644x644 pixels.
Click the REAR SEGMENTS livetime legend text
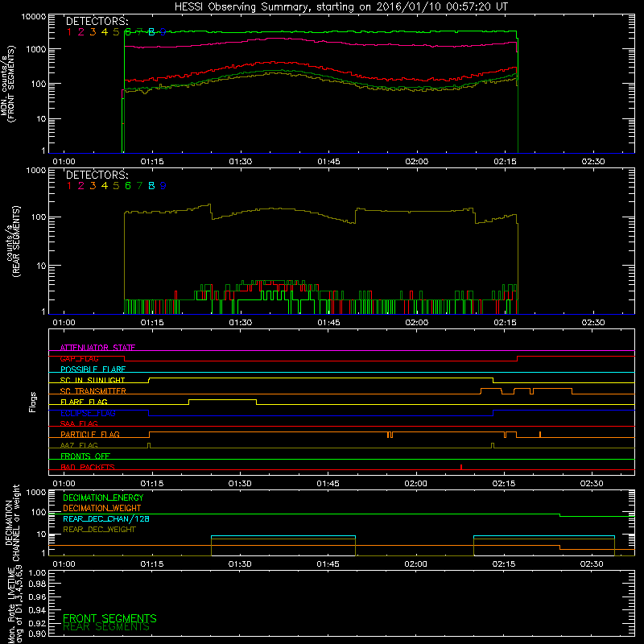106,627
